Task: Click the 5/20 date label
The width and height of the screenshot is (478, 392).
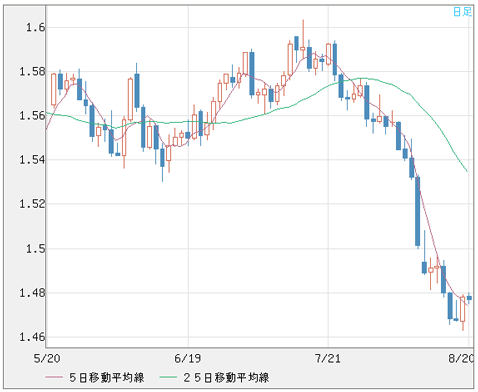Action: point(47,358)
